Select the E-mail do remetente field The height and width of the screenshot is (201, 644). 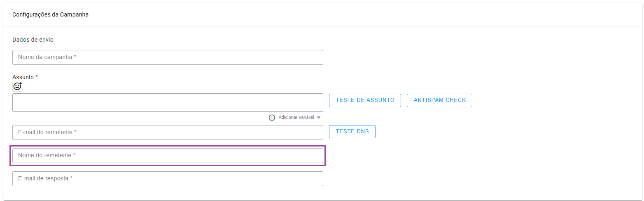point(168,132)
